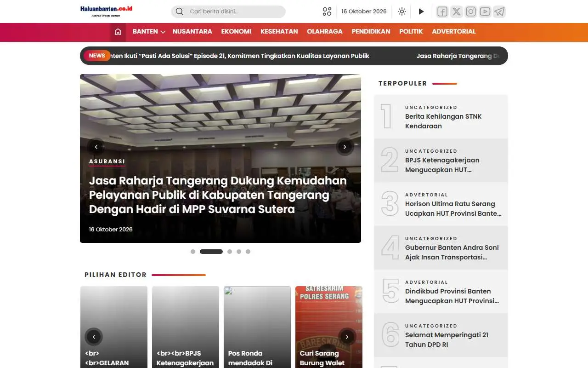The image size is (588, 368).
Task: Open the POLITIK menu section
Action: click(411, 31)
